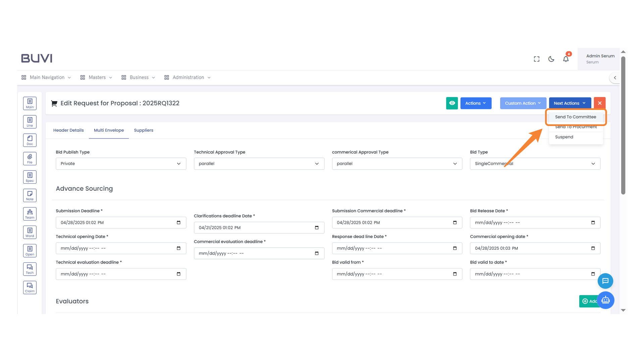644x362 pixels.
Task: Switch to the Suppliers tab
Action: tap(143, 130)
